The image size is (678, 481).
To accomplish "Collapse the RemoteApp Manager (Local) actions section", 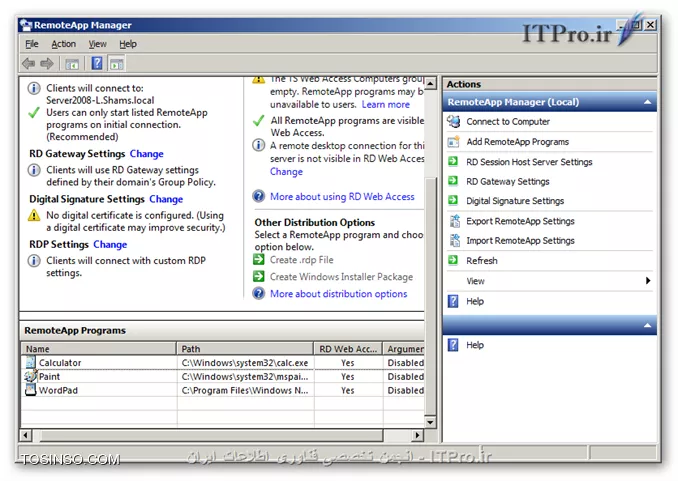I will click(x=647, y=102).
